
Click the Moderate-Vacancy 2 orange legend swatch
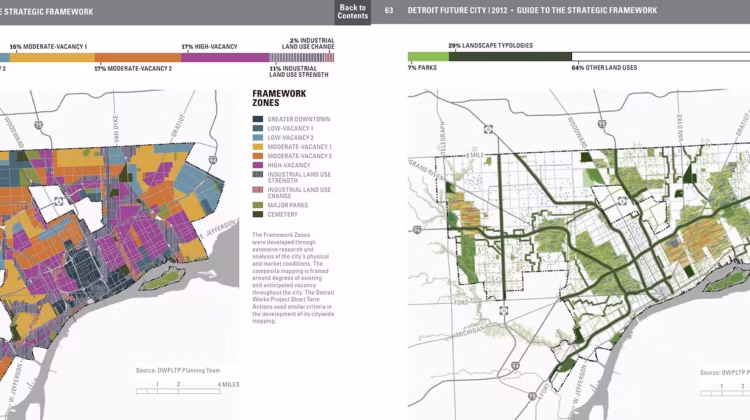pyautogui.click(x=258, y=156)
